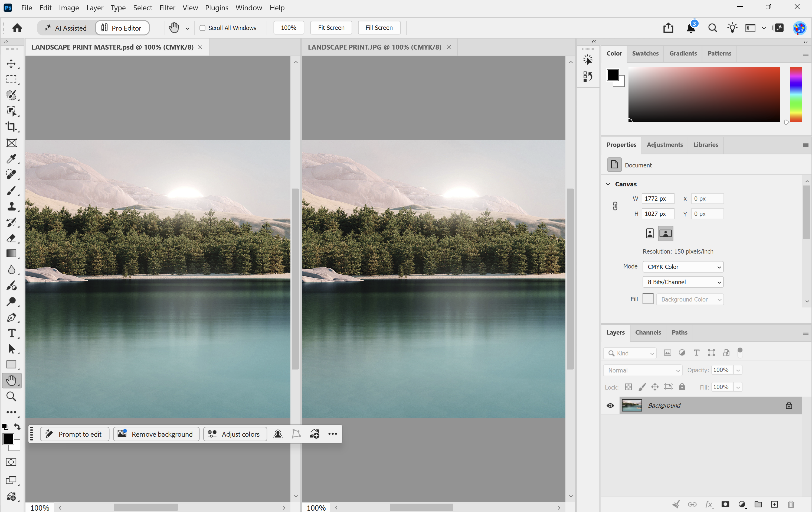Collapse the Canvas section
The image size is (812, 512).
click(x=608, y=184)
